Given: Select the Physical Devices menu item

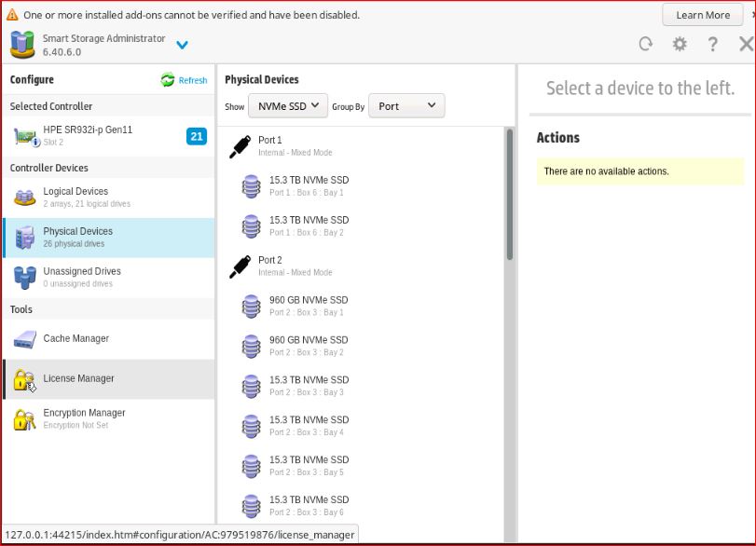Looking at the screenshot, I should (x=77, y=237).
